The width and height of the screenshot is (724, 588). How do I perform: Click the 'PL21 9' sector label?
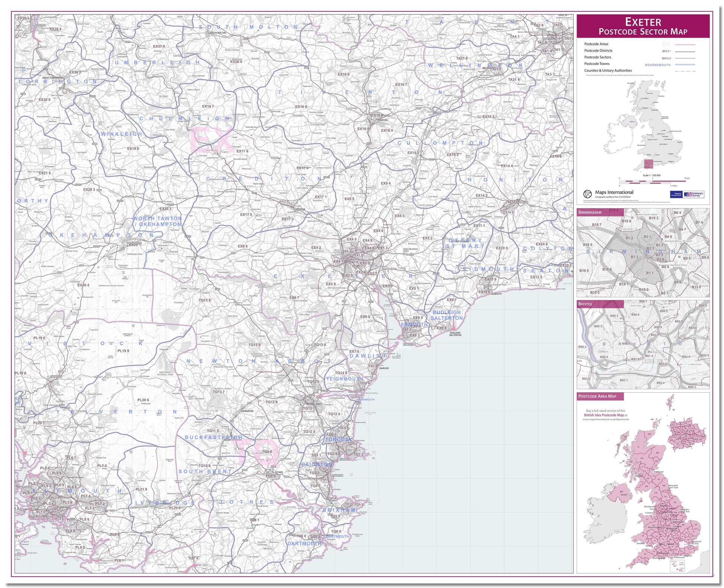(141, 489)
